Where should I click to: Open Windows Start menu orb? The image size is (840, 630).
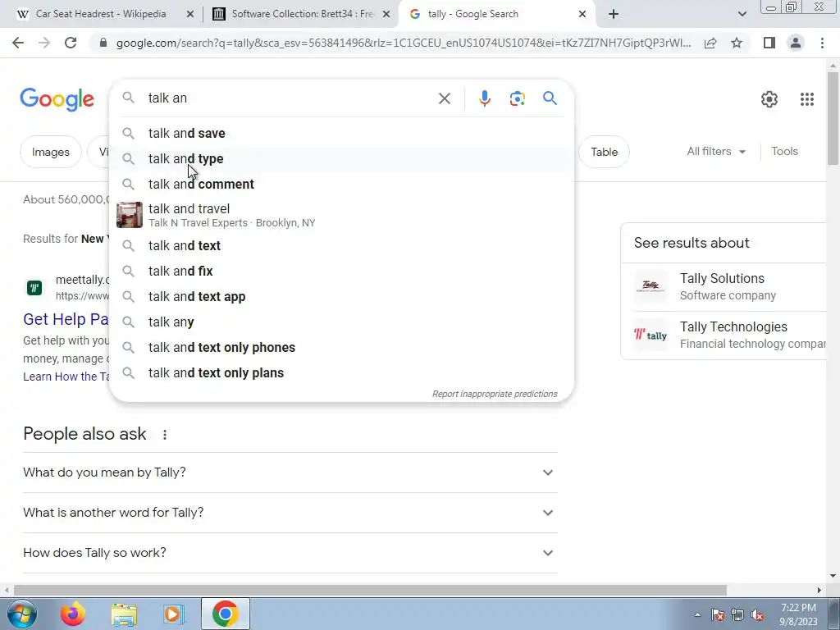click(21, 614)
